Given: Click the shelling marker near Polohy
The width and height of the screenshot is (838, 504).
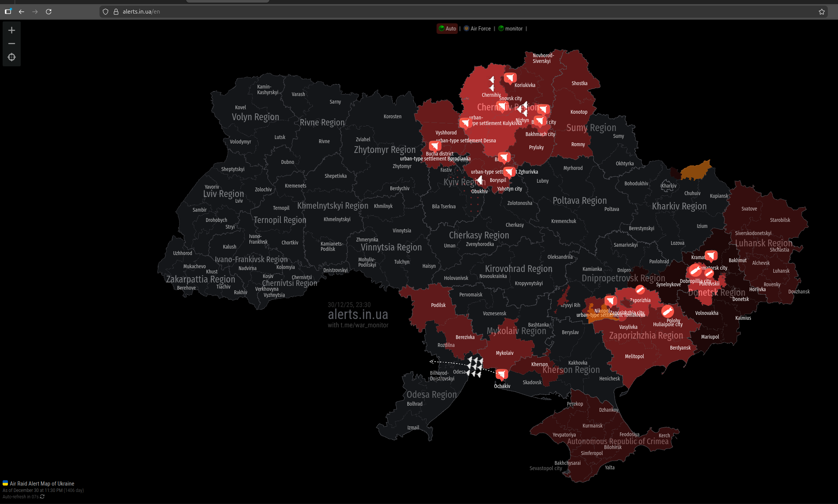Looking at the screenshot, I should 668,311.
